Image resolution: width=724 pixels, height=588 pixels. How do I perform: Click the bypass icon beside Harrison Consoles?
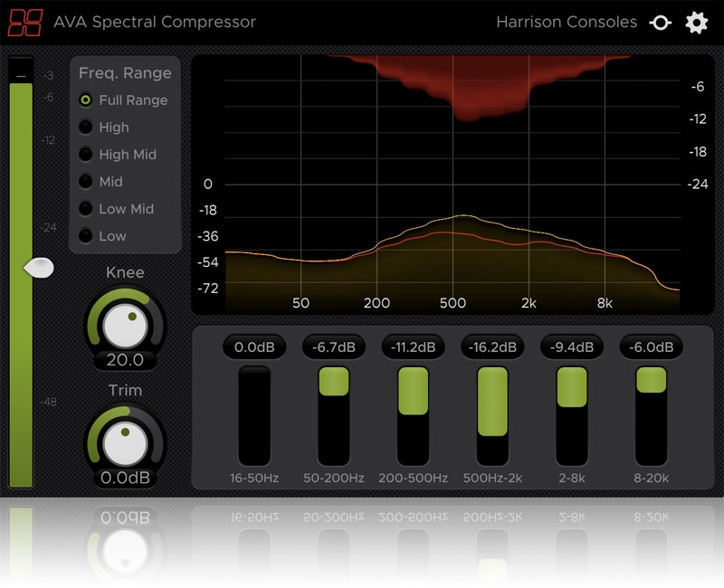coord(661,23)
